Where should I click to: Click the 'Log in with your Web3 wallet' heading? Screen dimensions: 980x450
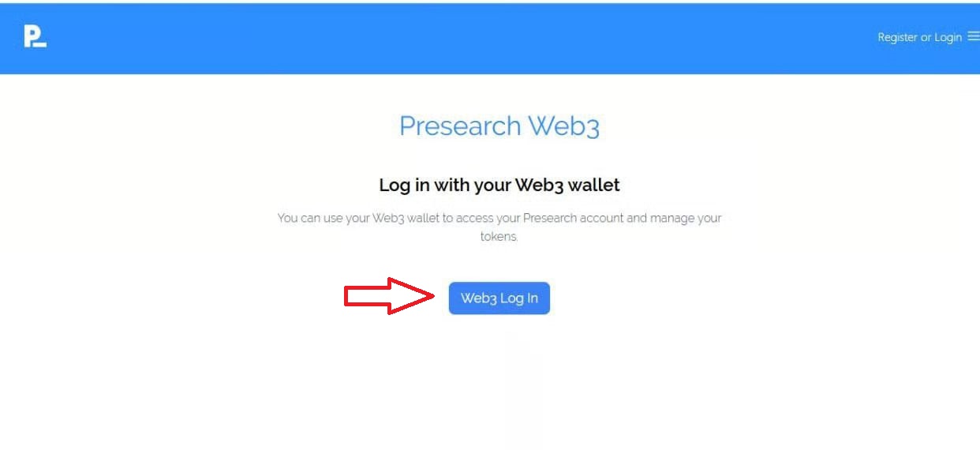(x=499, y=186)
